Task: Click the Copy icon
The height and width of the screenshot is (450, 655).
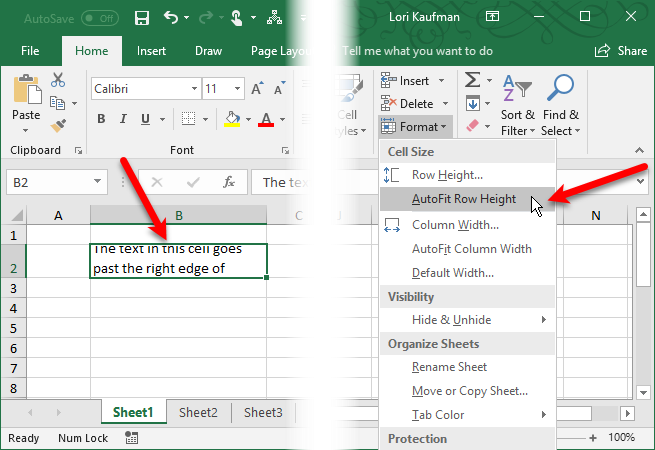Action: tap(57, 103)
